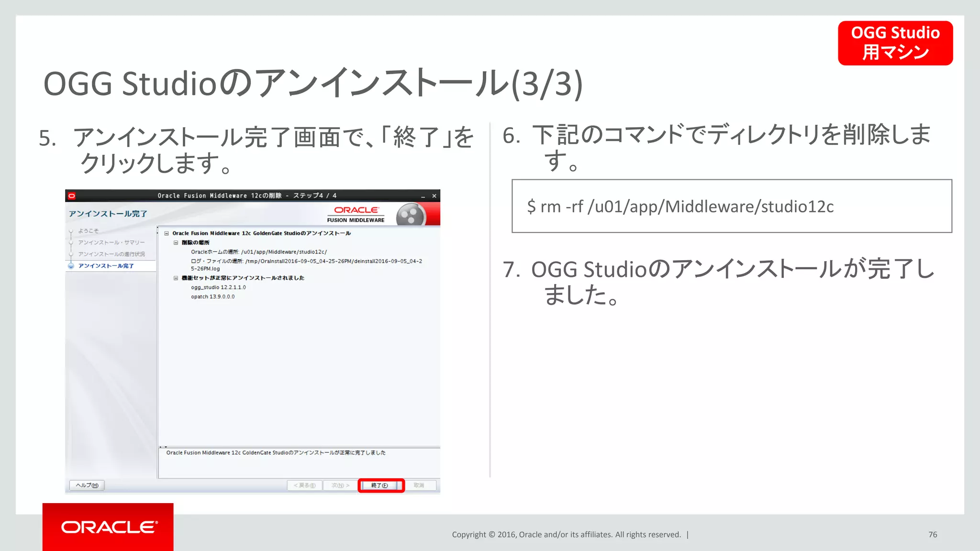Image resolution: width=980 pixels, height=551 pixels.
Task: Click the gray sphere graphic in installer header
Action: [411, 214]
